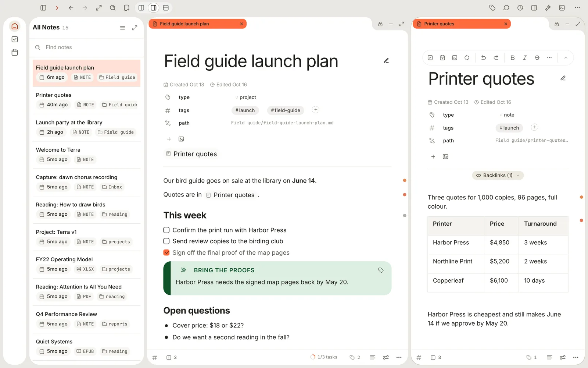Add a tag to Field guide launch plan
This screenshot has height=368, width=588.
click(315, 110)
